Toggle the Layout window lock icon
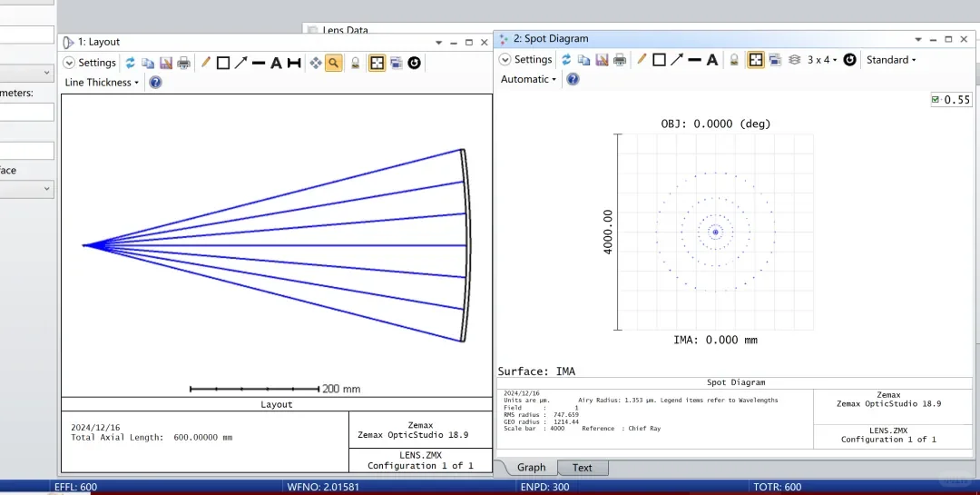 pyautogui.click(x=355, y=63)
